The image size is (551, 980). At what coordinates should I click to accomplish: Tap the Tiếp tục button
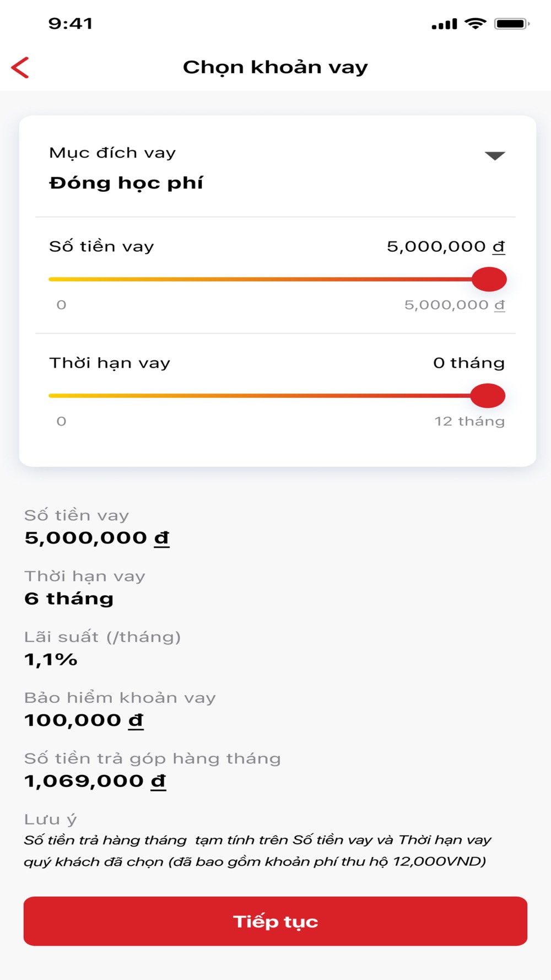275,921
